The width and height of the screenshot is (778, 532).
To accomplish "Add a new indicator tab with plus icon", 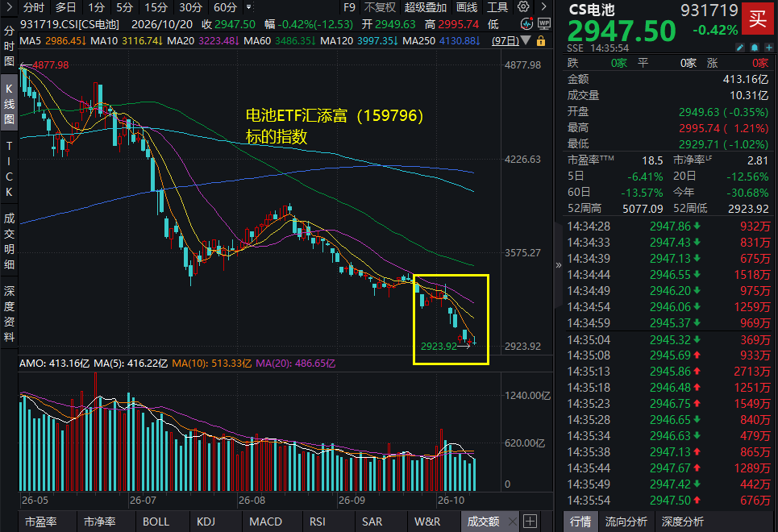I will 530,521.
